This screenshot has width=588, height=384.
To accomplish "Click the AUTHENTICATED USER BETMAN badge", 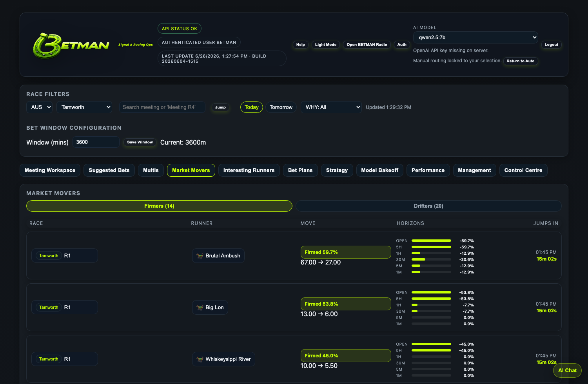I will pyautogui.click(x=199, y=42).
